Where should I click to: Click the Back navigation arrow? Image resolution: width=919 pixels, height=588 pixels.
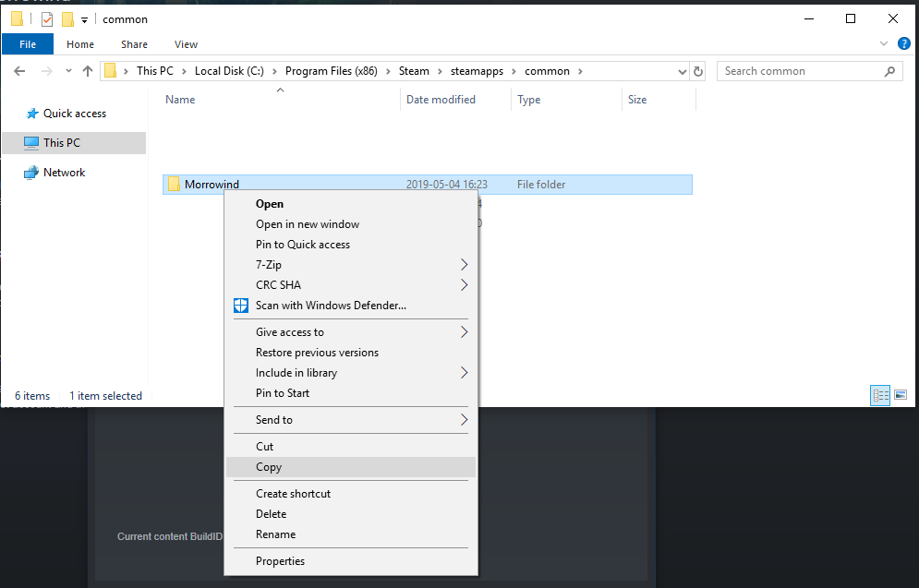point(19,71)
